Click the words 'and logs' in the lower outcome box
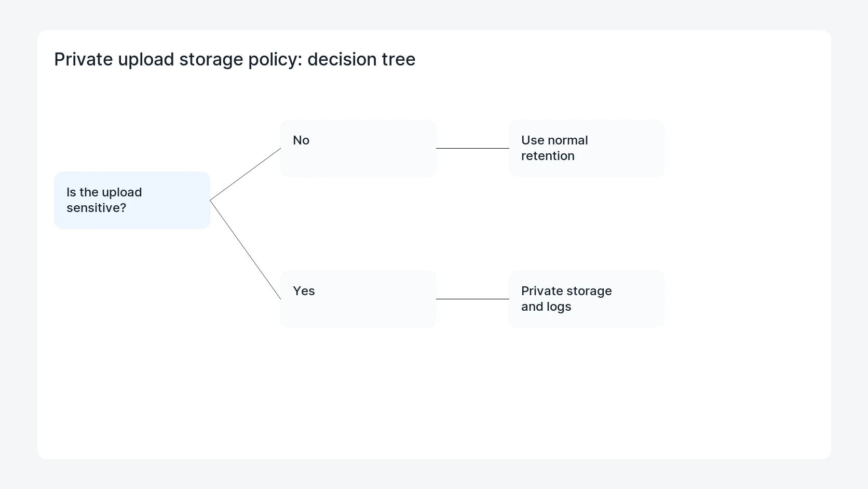The image size is (868, 489). (x=546, y=307)
